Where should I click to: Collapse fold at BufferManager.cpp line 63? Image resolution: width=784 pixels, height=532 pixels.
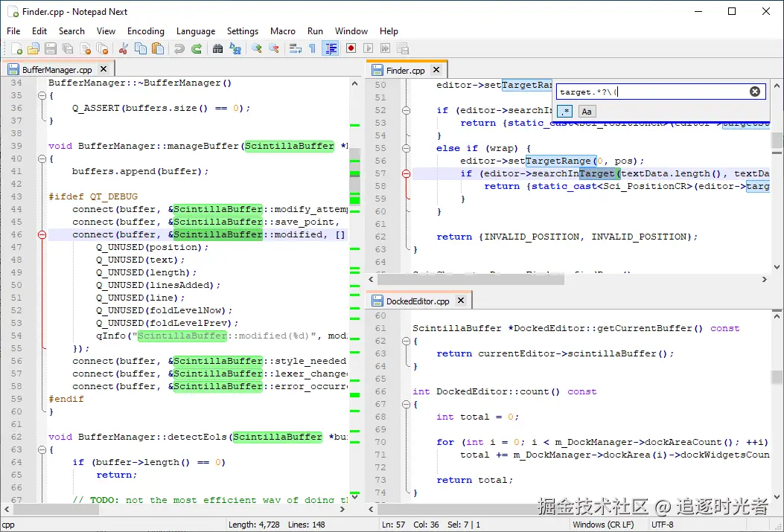click(42, 449)
